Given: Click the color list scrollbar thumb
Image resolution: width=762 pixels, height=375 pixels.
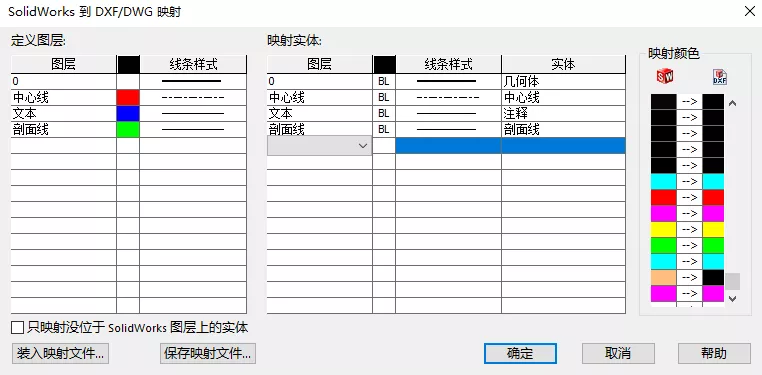Looking at the screenshot, I should pyautogui.click(x=733, y=281).
